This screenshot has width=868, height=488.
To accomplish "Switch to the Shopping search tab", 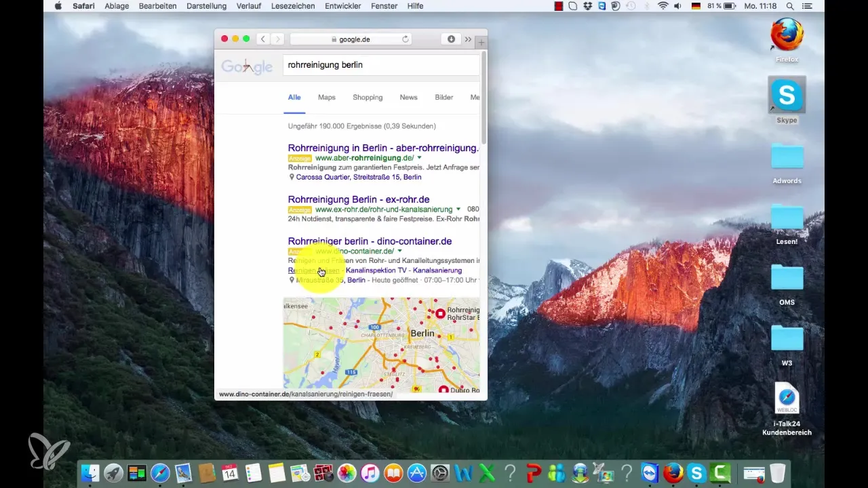I will coord(368,98).
